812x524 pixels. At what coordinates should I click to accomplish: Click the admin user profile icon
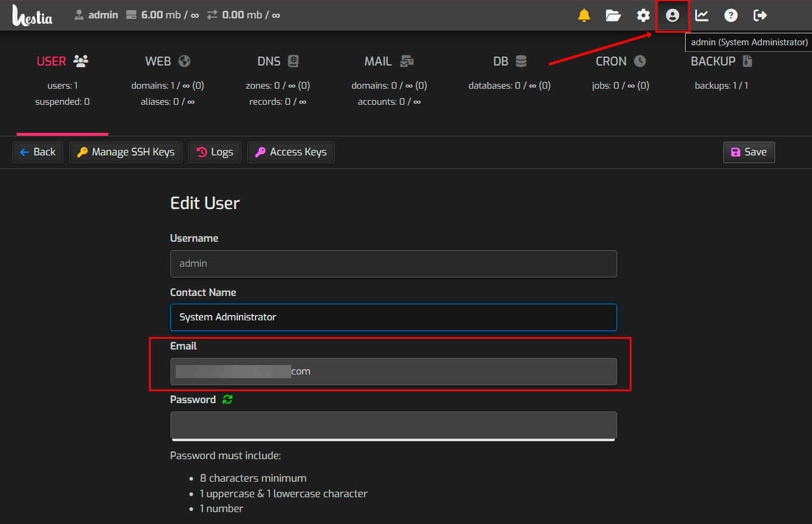673,15
